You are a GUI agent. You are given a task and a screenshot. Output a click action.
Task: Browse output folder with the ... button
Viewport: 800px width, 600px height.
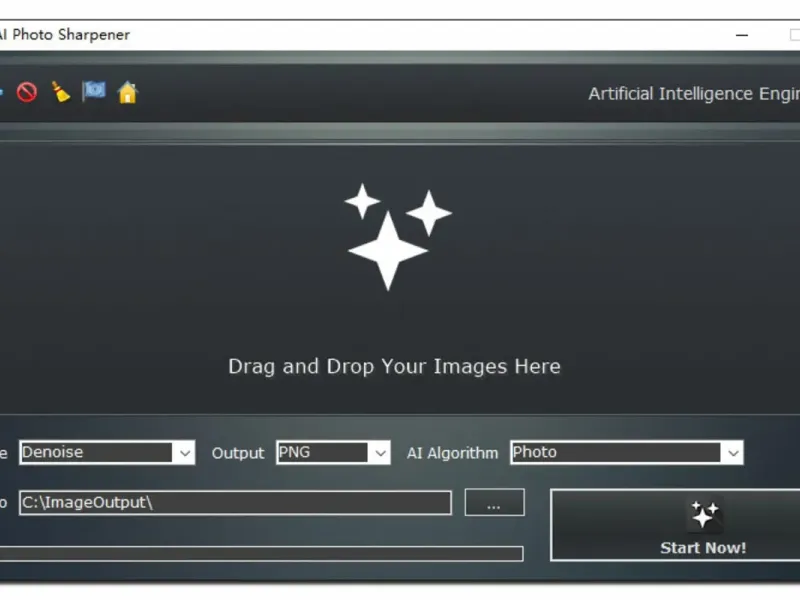click(494, 502)
